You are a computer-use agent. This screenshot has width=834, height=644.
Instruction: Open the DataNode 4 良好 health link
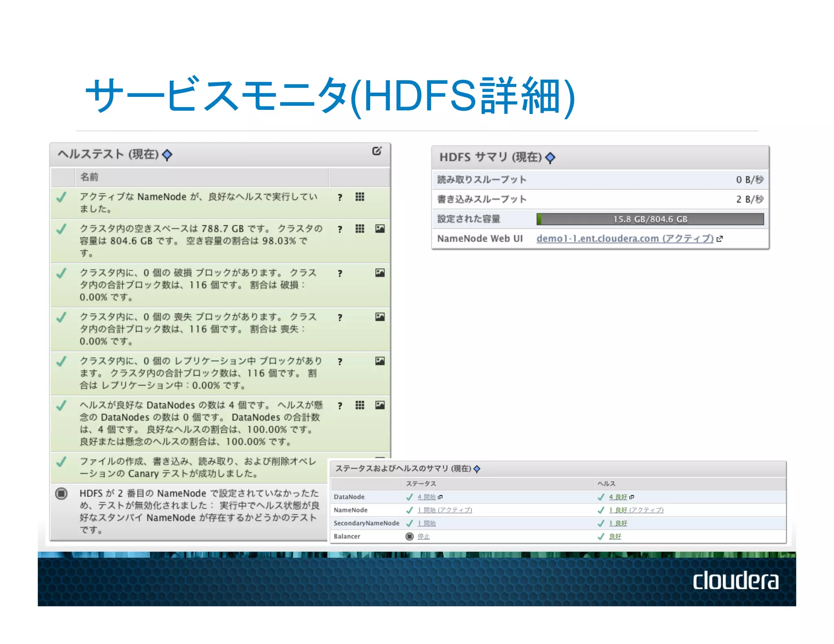click(618, 497)
